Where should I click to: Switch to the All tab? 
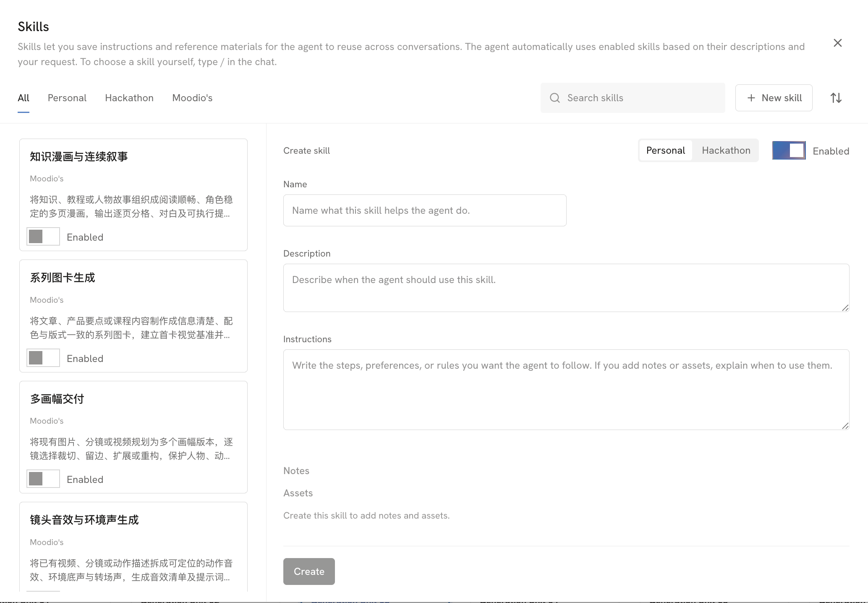tap(24, 98)
